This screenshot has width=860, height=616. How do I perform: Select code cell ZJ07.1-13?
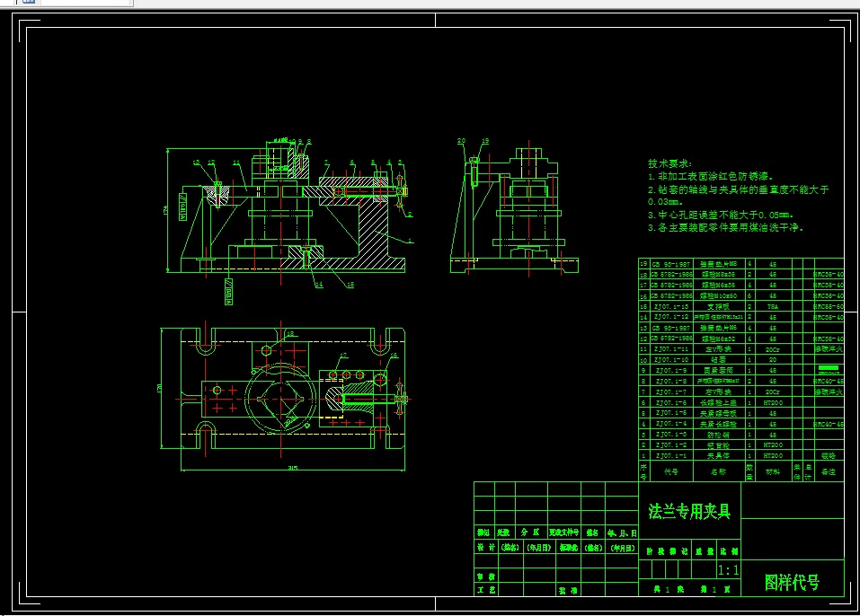(670, 306)
